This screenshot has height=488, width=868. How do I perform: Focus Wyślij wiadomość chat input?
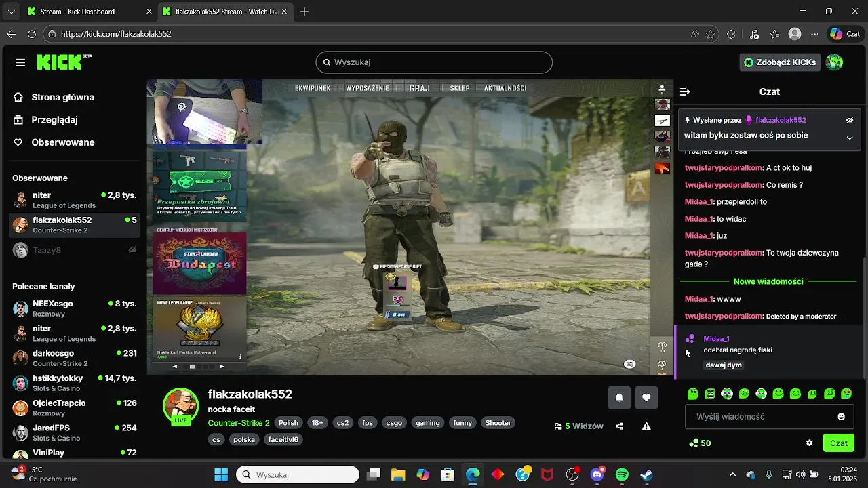[759, 416]
